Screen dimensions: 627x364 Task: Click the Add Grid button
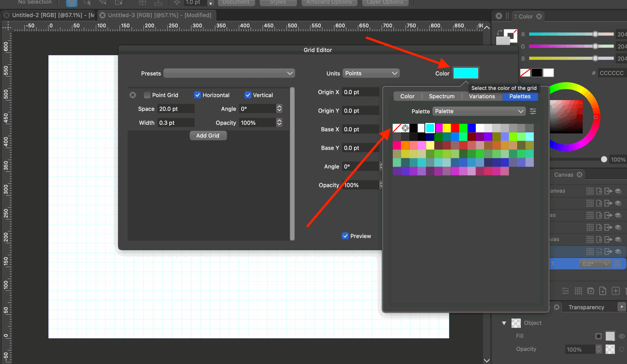coord(208,135)
